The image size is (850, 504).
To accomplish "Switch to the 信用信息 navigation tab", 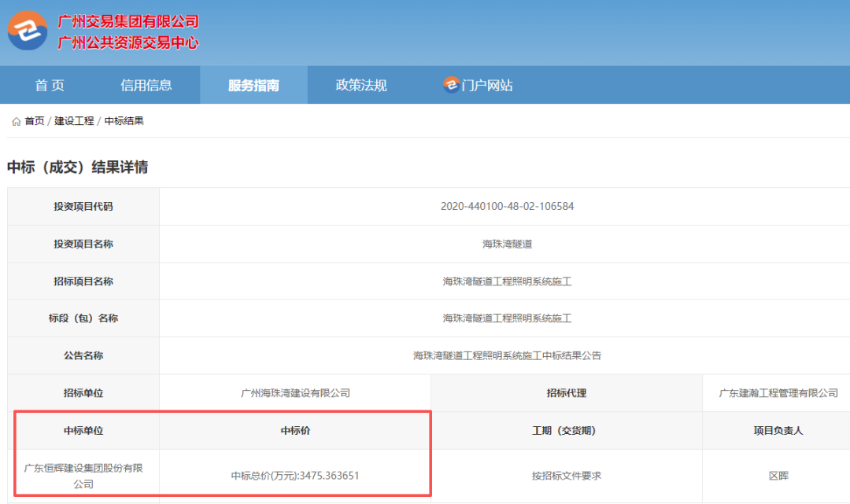I will 146,84.
